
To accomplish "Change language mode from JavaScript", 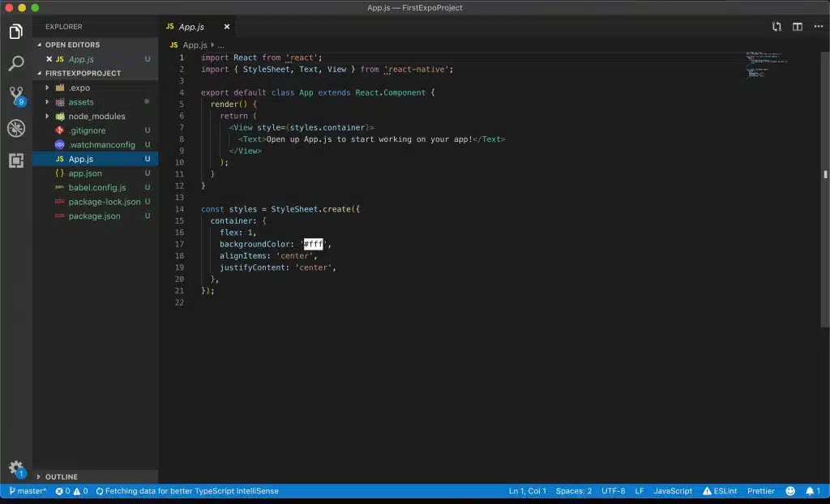I will pos(673,491).
